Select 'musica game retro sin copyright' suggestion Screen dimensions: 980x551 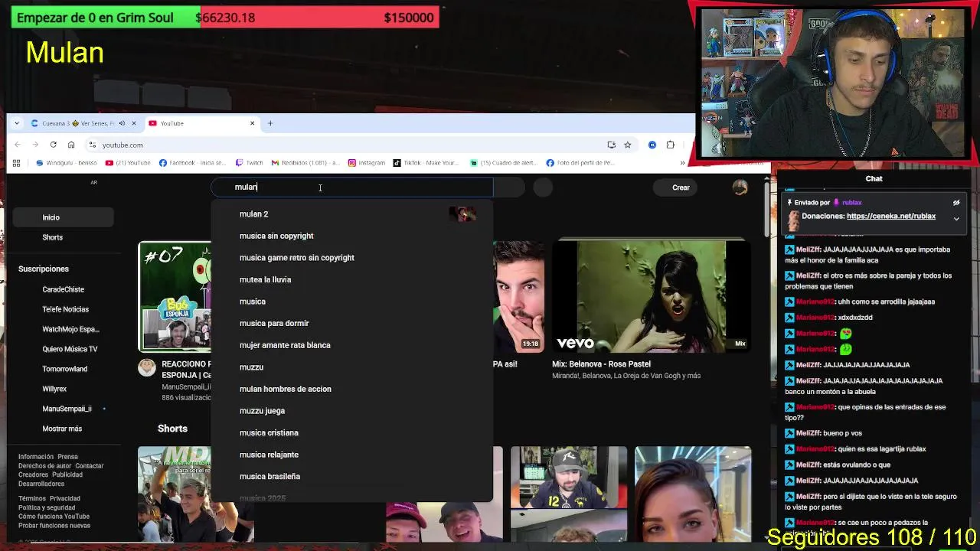click(352, 258)
